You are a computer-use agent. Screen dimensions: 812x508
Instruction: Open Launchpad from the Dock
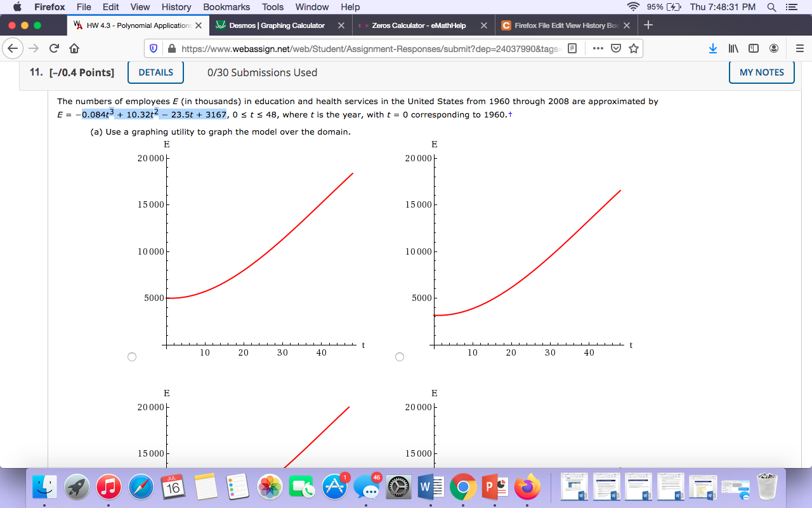pos(77,487)
